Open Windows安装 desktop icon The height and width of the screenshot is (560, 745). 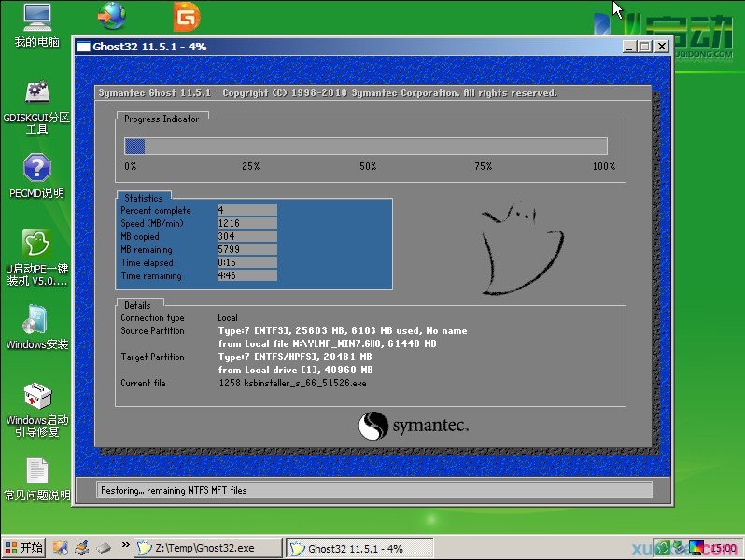click(37, 328)
